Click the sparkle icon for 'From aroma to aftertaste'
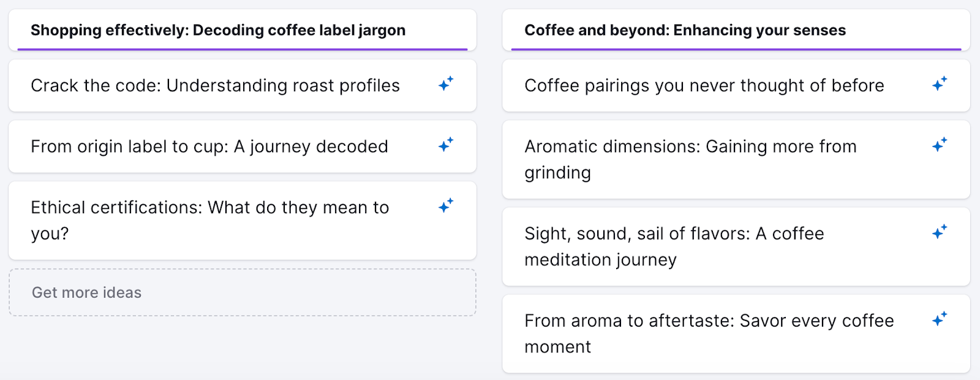 tap(938, 320)
